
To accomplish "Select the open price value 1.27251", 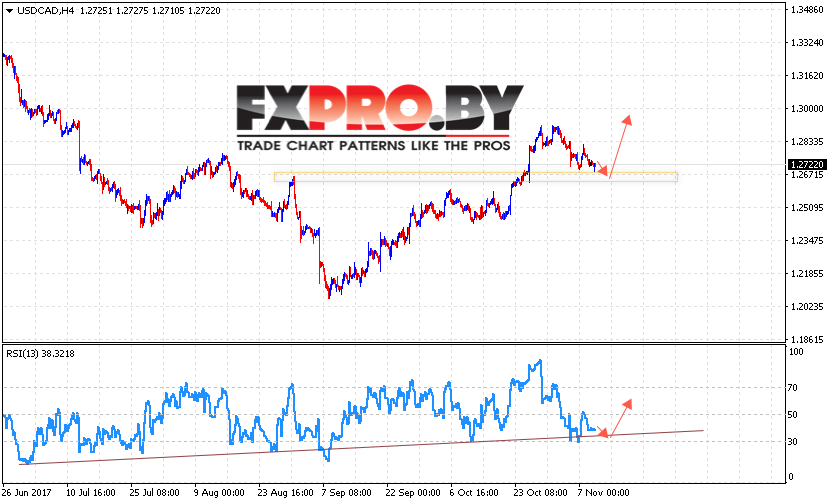I will click(x=96, y=11).
